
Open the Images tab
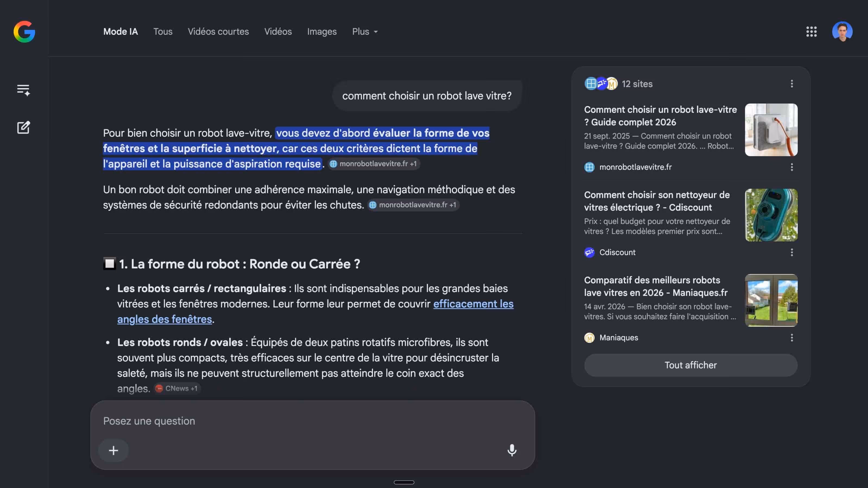(x=322, y=32)
